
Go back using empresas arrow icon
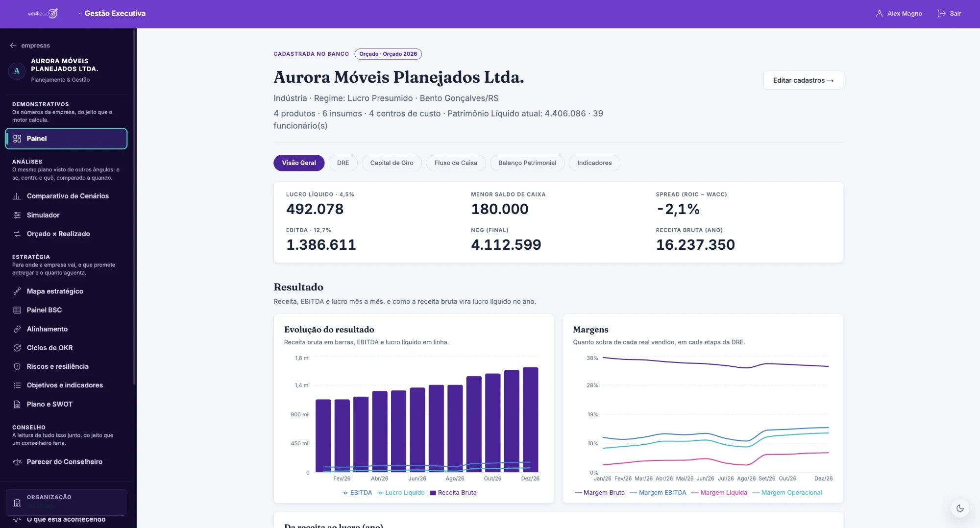coord(13,46)
